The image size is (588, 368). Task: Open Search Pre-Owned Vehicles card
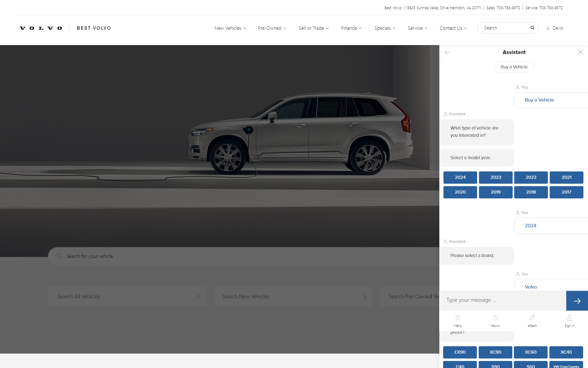[x=410, y=297]
